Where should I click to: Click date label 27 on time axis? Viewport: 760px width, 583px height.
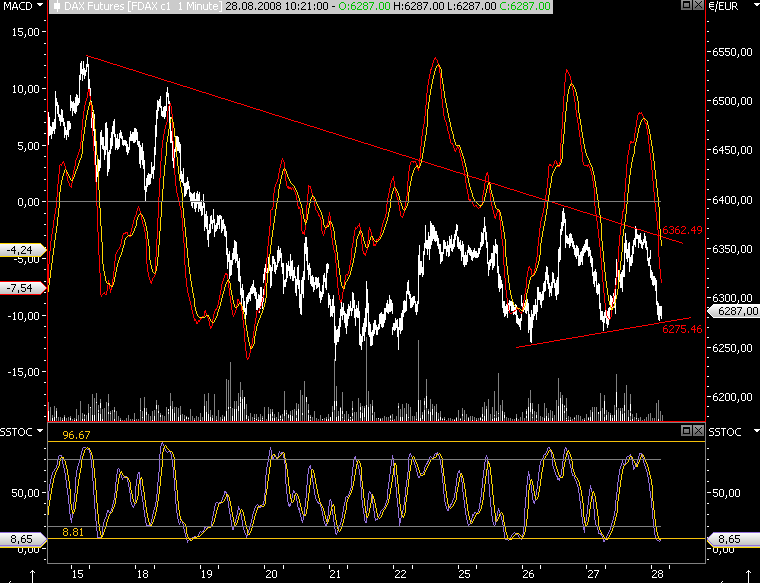pos(593,574)
